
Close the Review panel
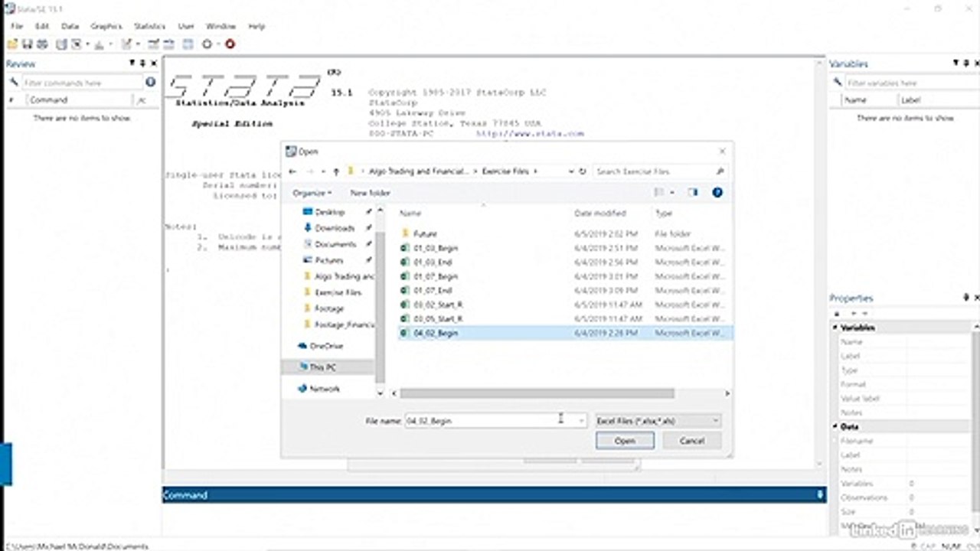click(154, 64)
